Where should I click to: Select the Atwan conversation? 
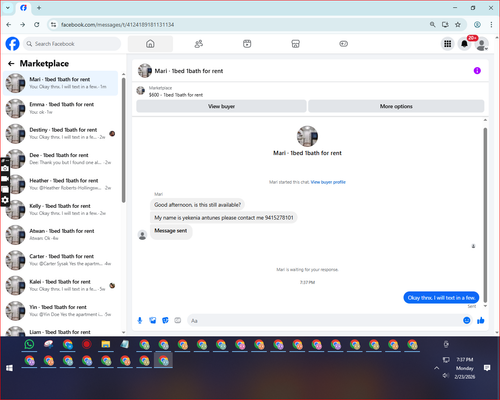click(x=61, y=235)
